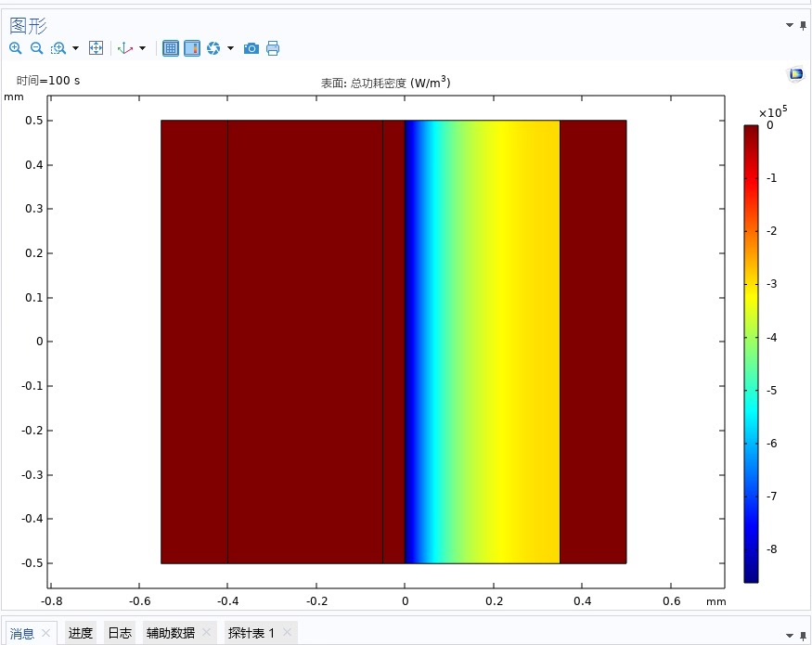Viewport: 812px width, 645px height.
Task: Click the plot title 表面: 总功耗密度
Action: coord(385,83)
